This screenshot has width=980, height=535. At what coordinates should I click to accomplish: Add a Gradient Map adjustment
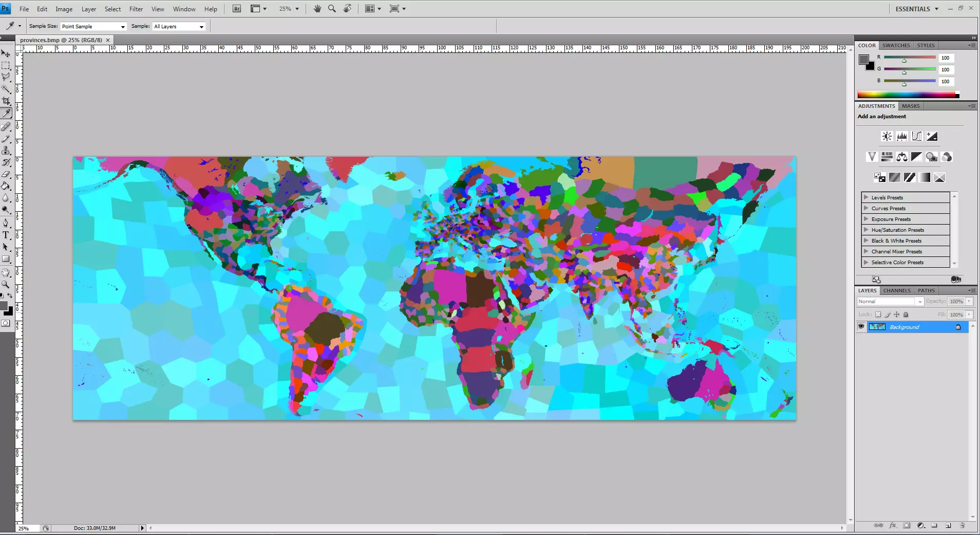tap(925, 177)
